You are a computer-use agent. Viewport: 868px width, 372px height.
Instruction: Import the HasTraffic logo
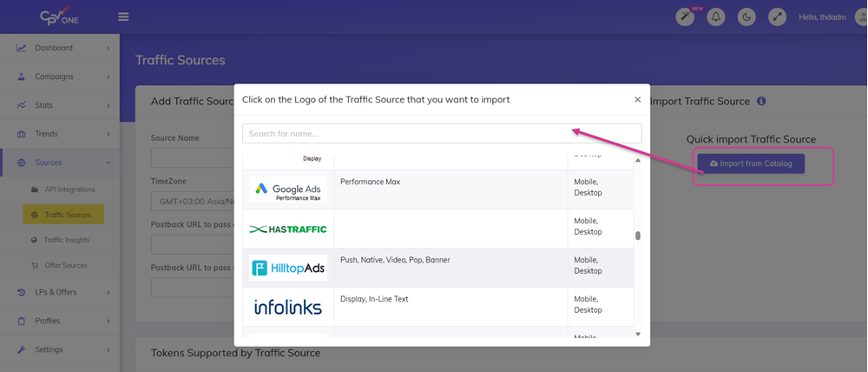[288, 229]
